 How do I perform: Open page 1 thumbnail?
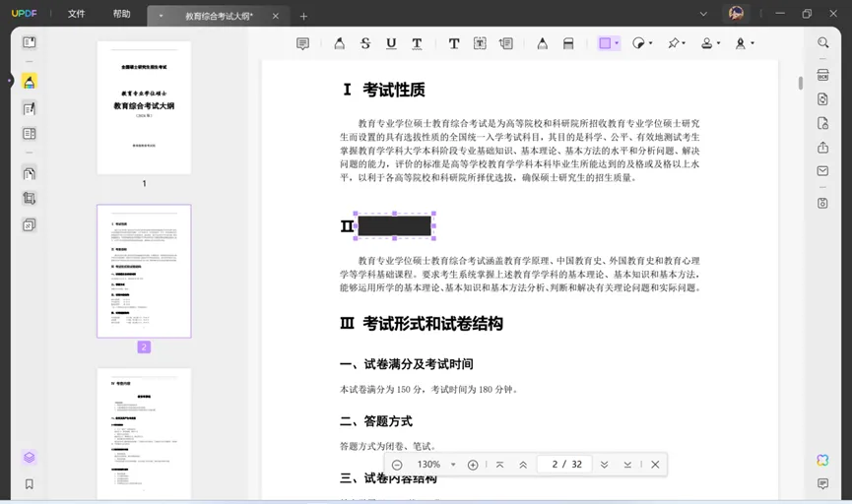[x=144, y=107]
